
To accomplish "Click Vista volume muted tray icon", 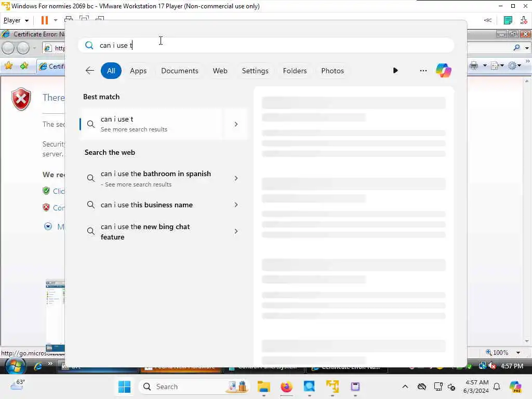I will tap(493, 366).
